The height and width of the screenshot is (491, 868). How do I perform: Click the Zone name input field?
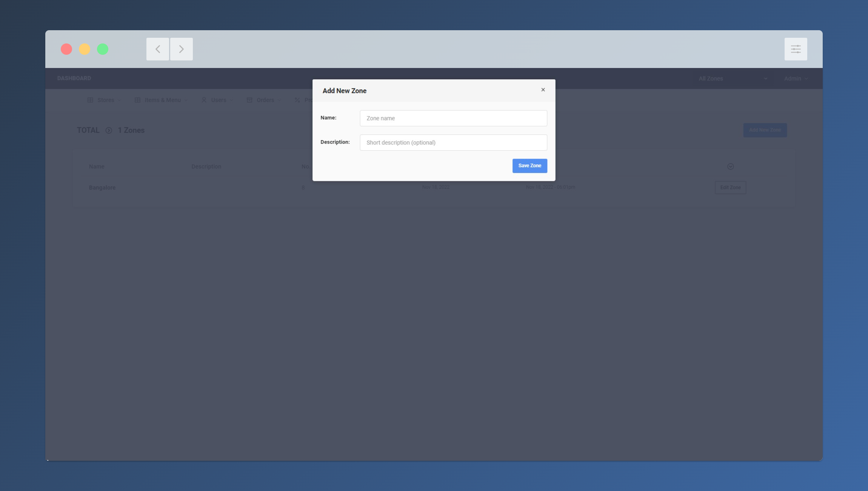453,118
